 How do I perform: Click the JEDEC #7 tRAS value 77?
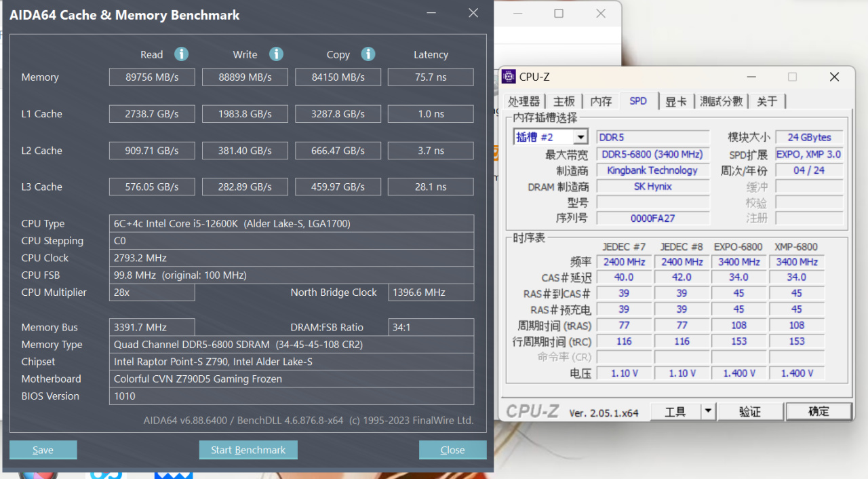tap(624, 325)
